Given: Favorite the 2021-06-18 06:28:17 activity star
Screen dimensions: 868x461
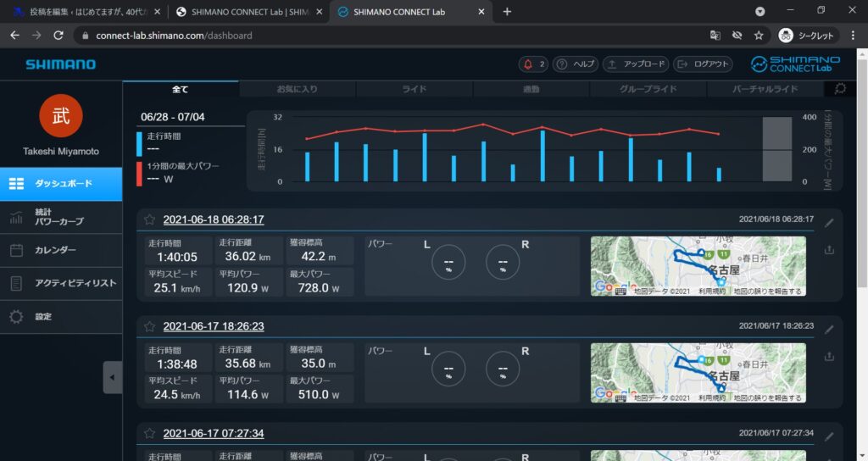Looking at the screenshot, I should (149, 219).
